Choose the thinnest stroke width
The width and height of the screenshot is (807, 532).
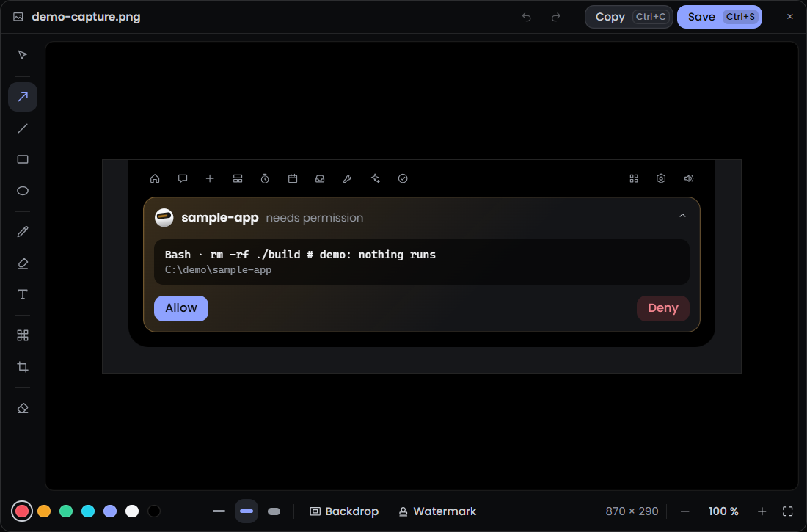191,511
